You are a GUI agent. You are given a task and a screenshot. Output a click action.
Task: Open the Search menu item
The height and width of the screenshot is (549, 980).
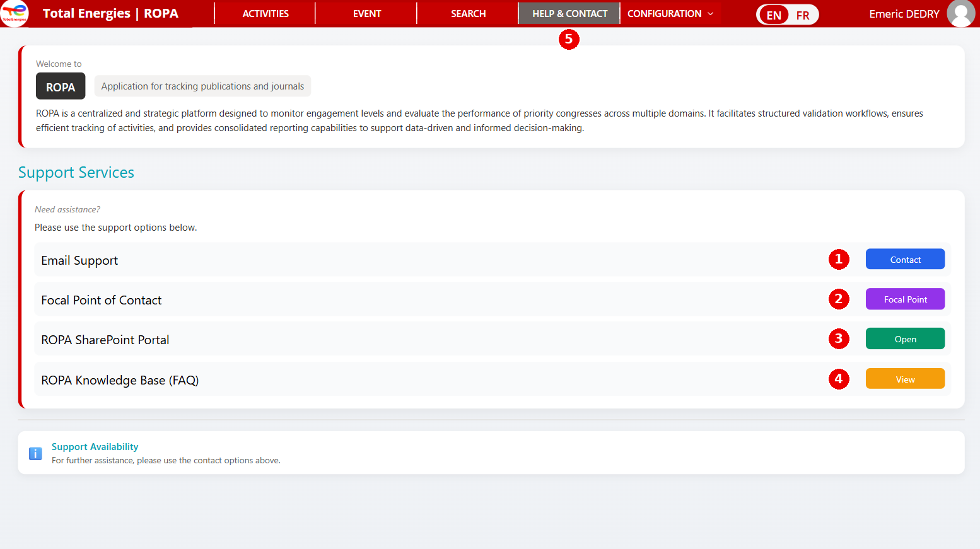point(468,14)
